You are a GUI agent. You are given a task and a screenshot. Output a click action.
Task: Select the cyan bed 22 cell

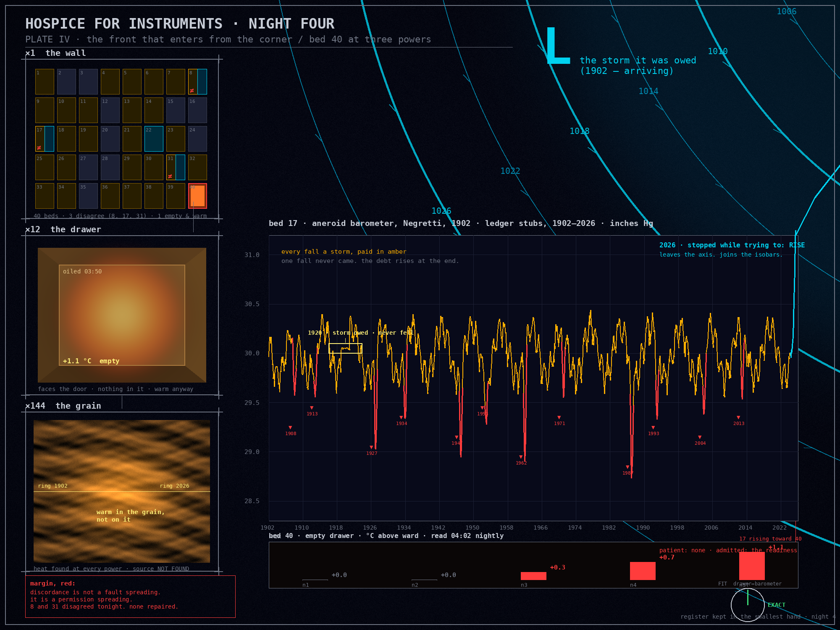[154, 139]
